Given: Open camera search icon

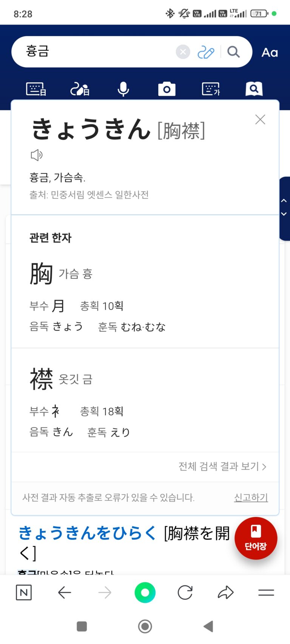Looking at the screenshot, I should click(167, 89).
